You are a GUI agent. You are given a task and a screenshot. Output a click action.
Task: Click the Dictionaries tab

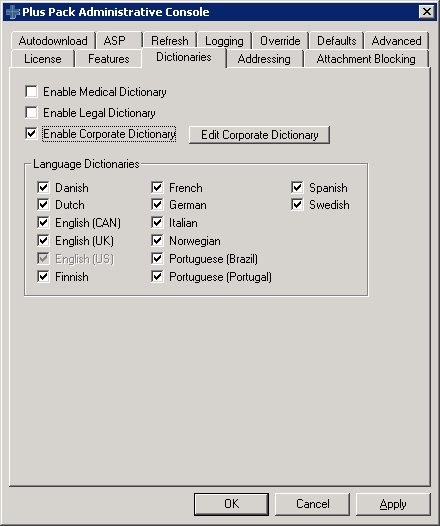184,57
